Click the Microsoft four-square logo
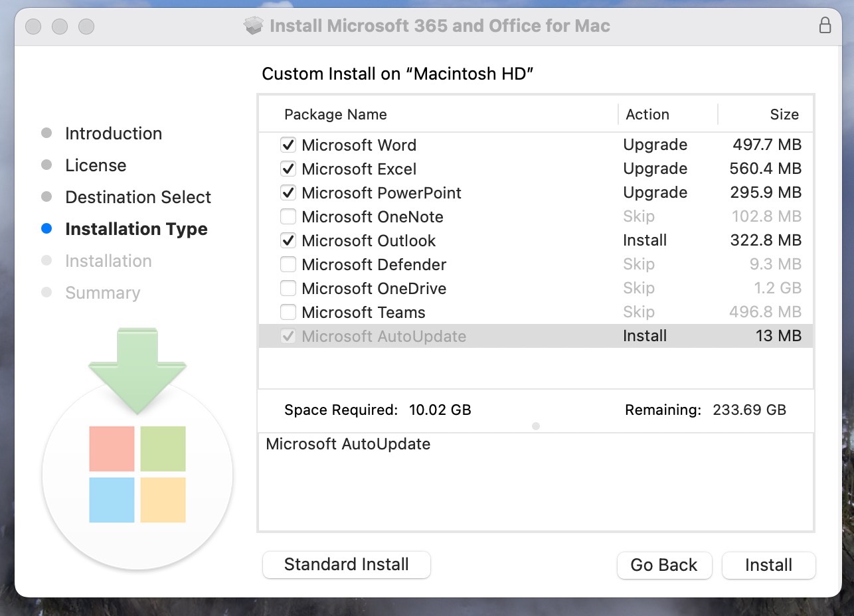854x616 pixels. (x=137, y=474)
